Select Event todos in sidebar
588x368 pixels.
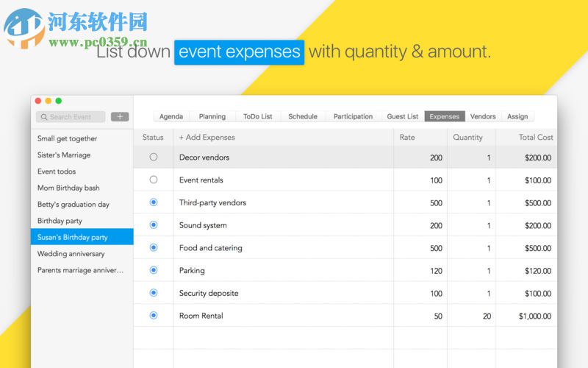82,171
